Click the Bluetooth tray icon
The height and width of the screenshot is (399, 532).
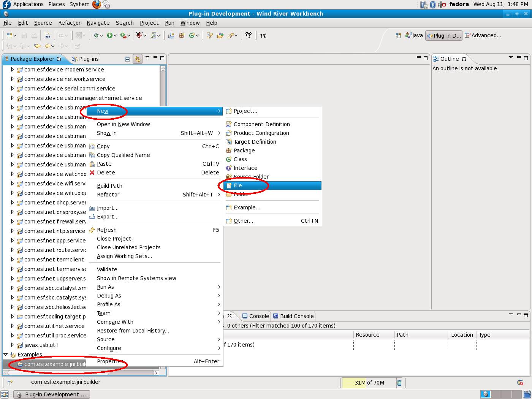click(433, 5)
